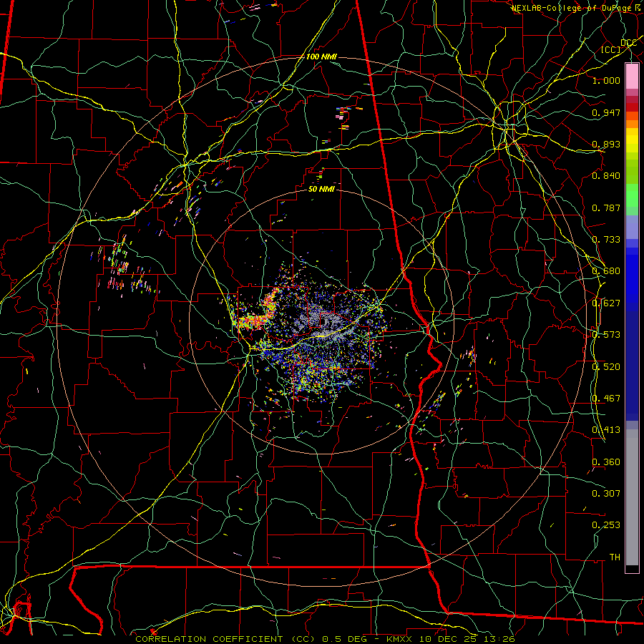Select the 0.573 scale value
Image resolution: width=644 pixels, height=644 pixels.
tap(606, 335)
